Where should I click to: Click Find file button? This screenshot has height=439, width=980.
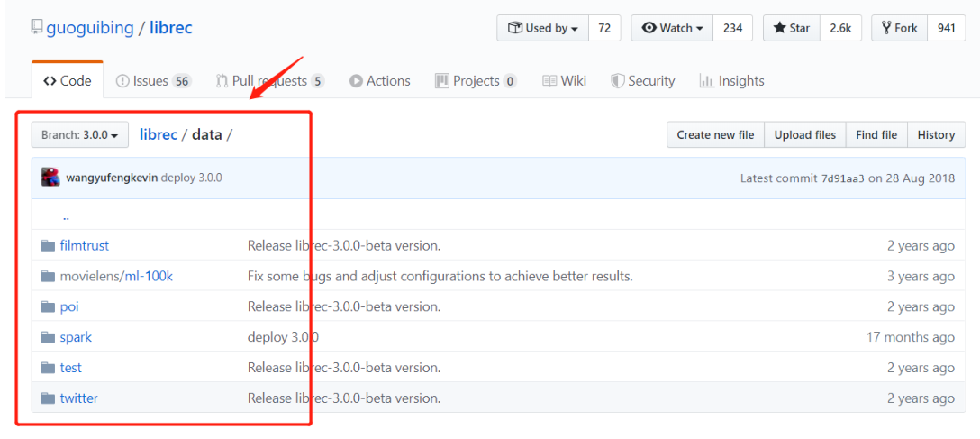[x=876, y=135]
